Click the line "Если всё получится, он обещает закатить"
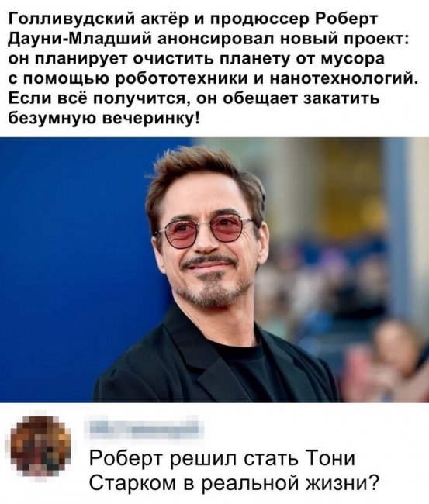 (x=194, y=98)
